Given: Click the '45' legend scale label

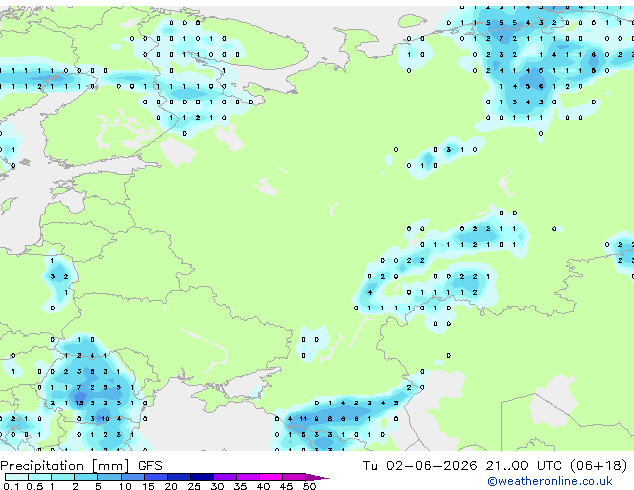Looking at the screenshot, I should [x=286, y=486].
